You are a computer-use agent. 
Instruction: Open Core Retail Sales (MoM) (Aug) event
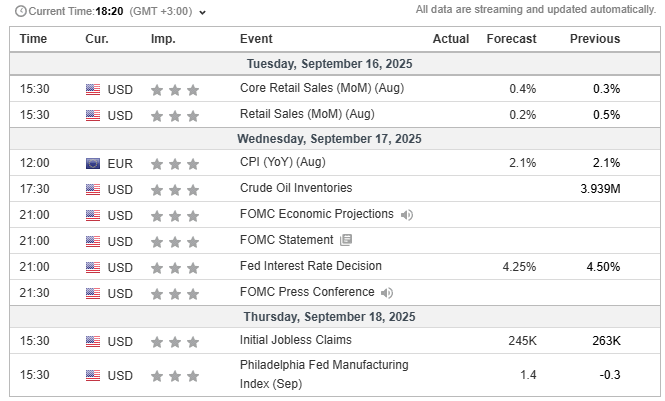click(322, 88)
